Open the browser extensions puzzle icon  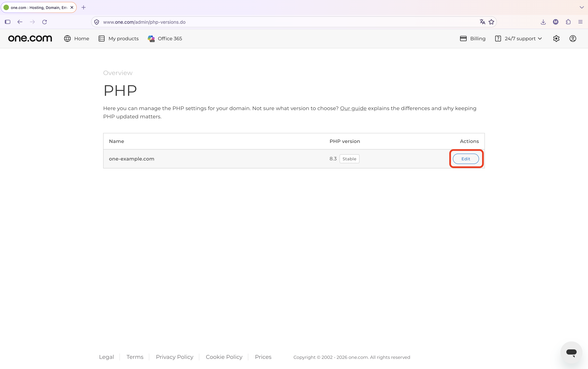[568, 22]
